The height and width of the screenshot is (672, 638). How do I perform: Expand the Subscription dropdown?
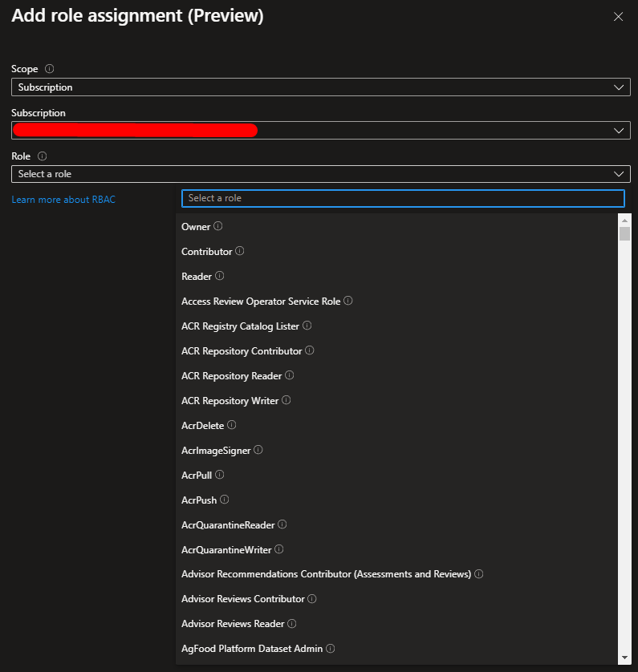(320, 130)
